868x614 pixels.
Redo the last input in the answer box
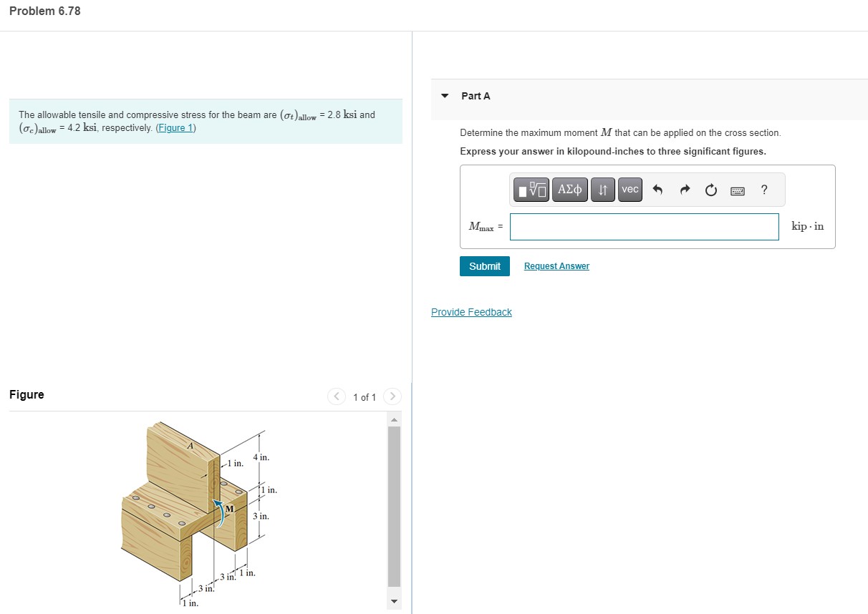pyautogui.click(x=684, y=189)
